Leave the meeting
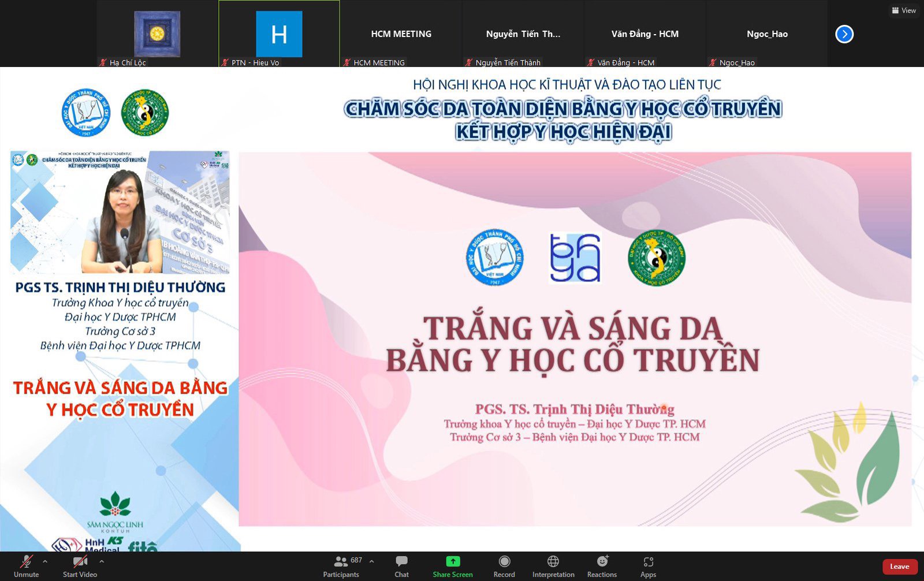924x581 pixels. (900, 567)
